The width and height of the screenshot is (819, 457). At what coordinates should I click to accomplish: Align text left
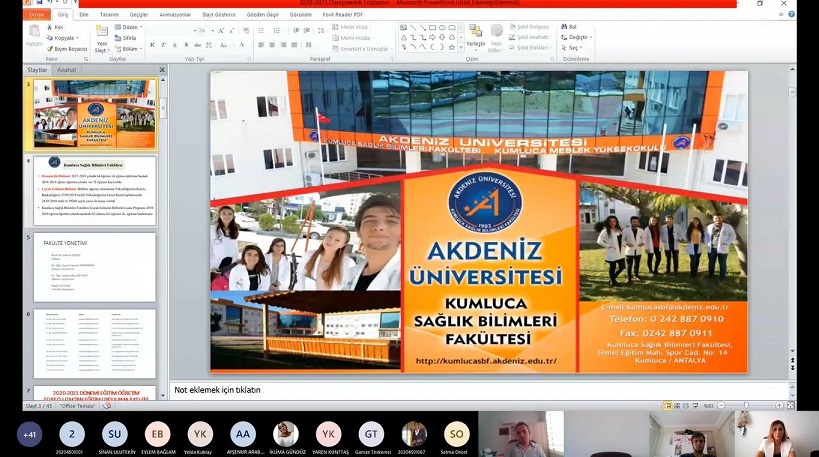(x=261, y=45)
